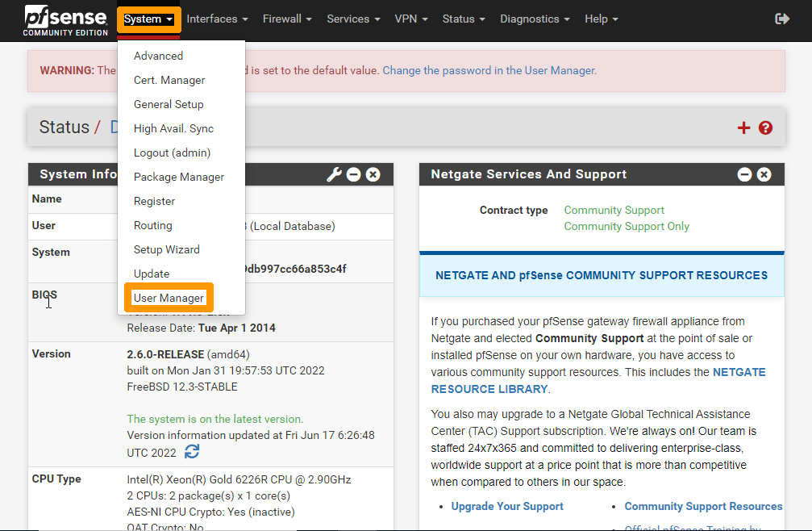The image size is (812, 531).
Task: Open the VPN dropdown menu
Action: (x=411, y=19)
